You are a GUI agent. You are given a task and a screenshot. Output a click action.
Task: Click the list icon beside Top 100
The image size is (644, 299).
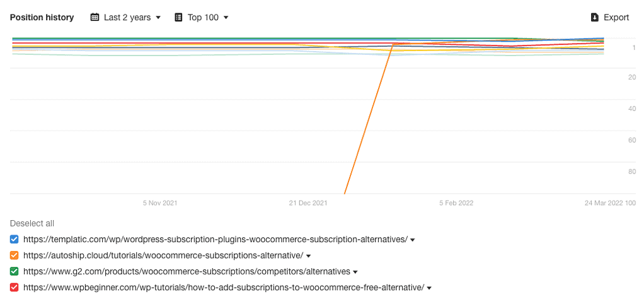tap(178, 18)
